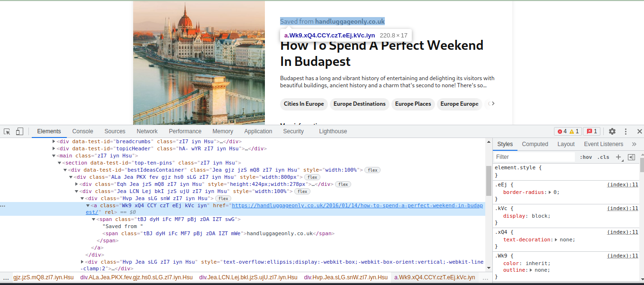Expand the outline shorthand triangle
The height and width of the screenshot is (285, 644).
[532, 270]
